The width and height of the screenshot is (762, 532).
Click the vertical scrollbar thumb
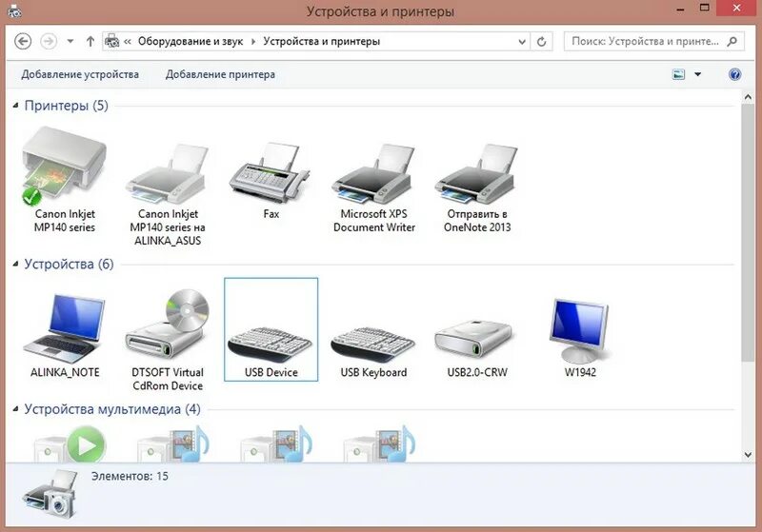(748, 232)
